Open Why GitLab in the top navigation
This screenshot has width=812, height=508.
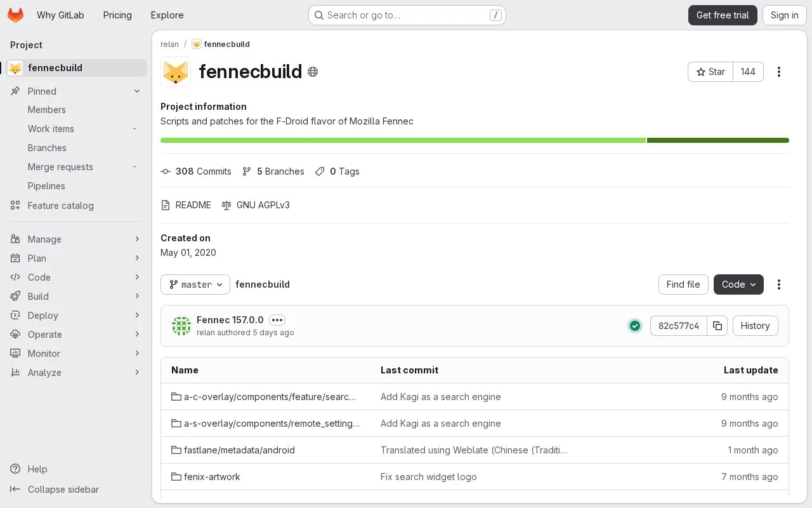pos(60,15)
